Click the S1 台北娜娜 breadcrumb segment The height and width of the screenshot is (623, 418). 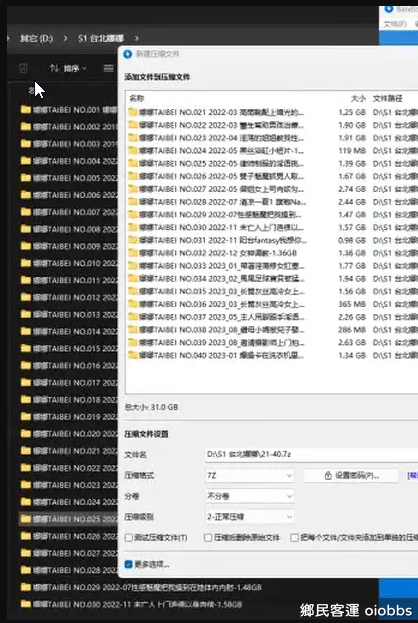pyautogui.click(x=101, y=38)
